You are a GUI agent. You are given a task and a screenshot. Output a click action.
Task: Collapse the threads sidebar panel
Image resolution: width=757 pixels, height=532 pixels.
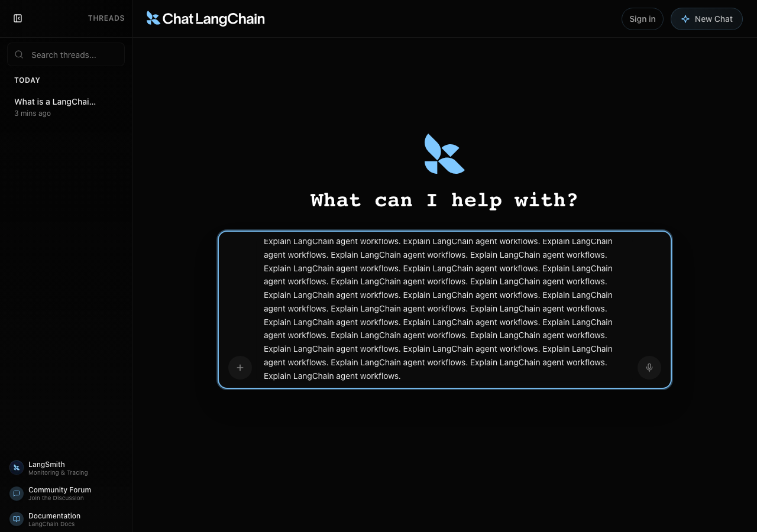18,18
